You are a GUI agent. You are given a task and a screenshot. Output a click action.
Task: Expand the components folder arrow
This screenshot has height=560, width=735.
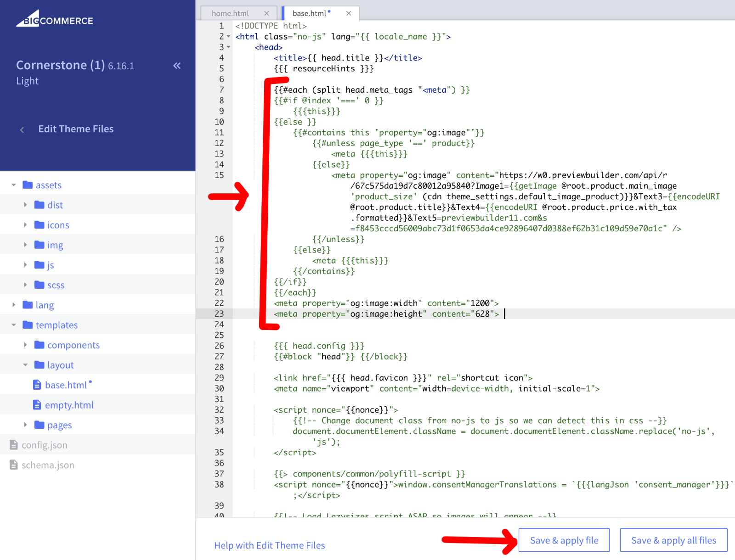25,345
